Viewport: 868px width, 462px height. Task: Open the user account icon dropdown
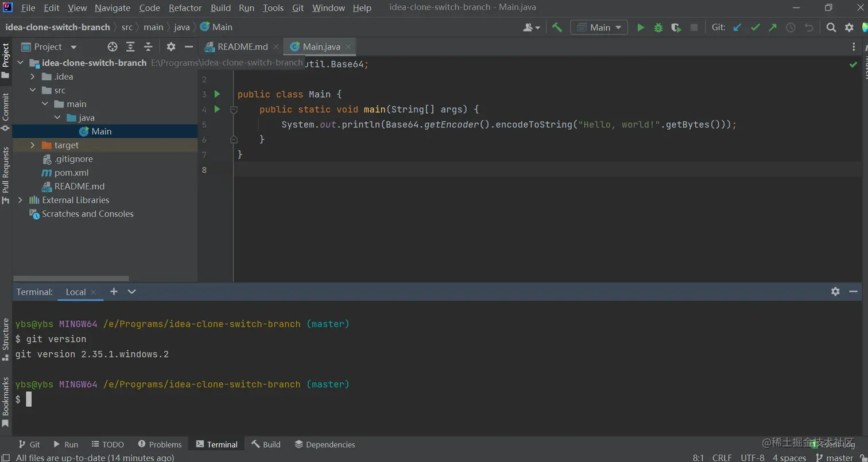click(532, 27)
